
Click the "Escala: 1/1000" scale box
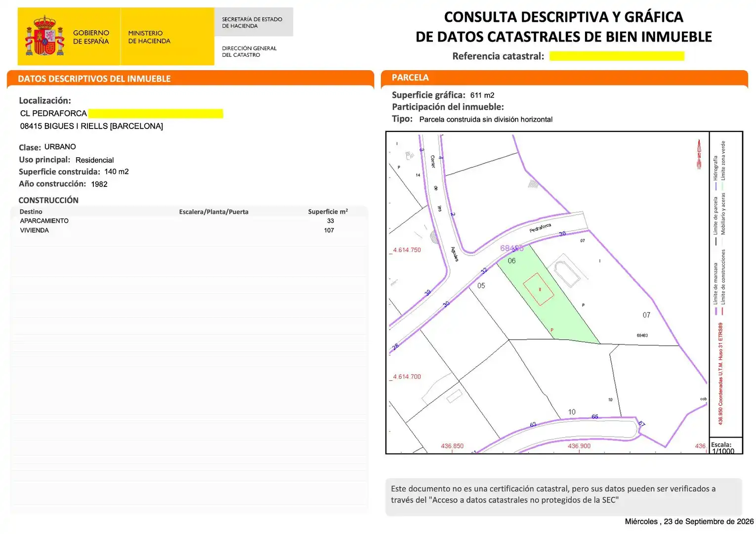[725, 445]
